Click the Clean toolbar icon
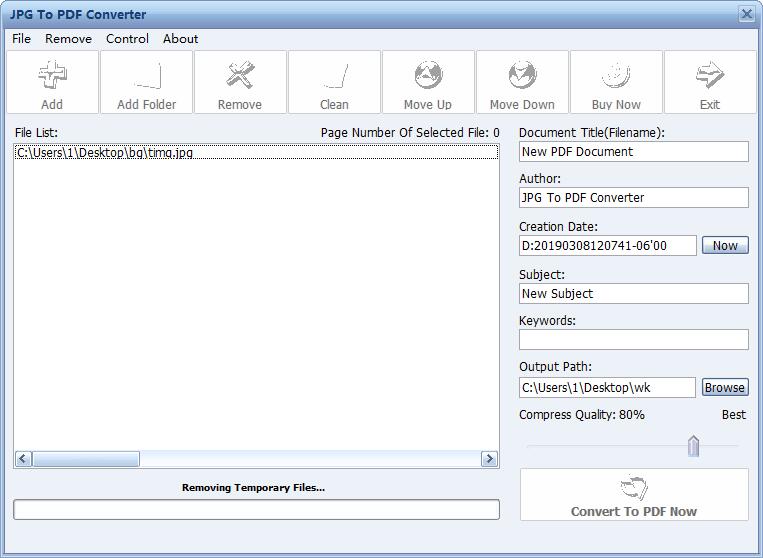763x558 pixels. pos(334,82)
